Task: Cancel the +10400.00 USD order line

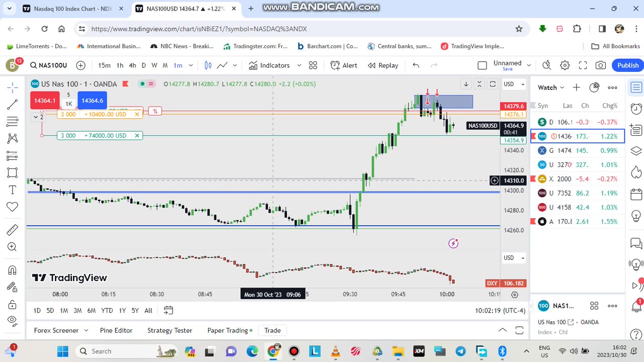Action: [x=137, y=114]
